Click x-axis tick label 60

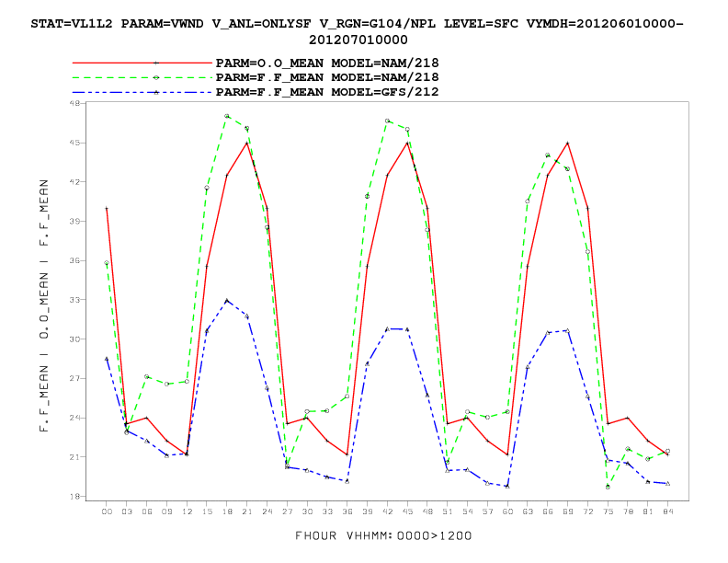click(507, 511)
